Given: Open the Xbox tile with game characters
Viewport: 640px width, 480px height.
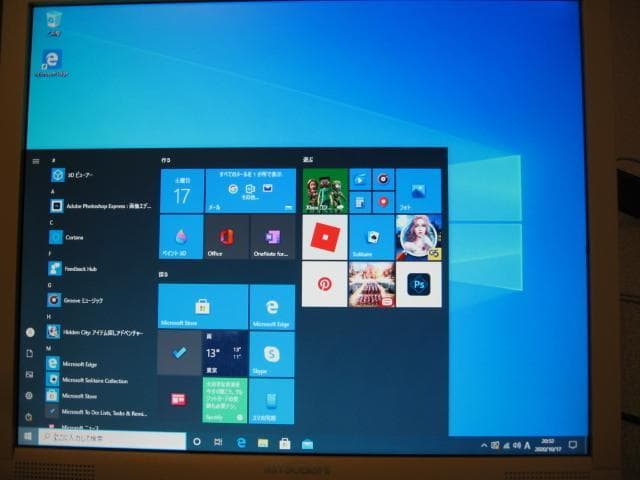Looking at the screenshot, I should point(325,191).
